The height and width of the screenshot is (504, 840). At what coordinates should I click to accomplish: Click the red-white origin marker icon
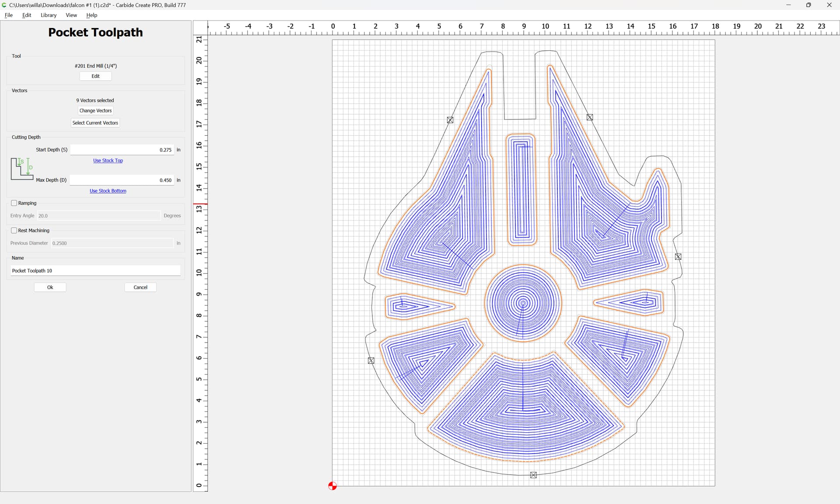tap(332, 486)
